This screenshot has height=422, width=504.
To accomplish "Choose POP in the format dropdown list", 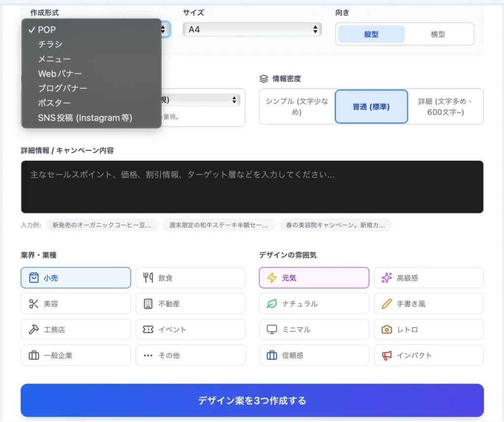I will [91, 30].
